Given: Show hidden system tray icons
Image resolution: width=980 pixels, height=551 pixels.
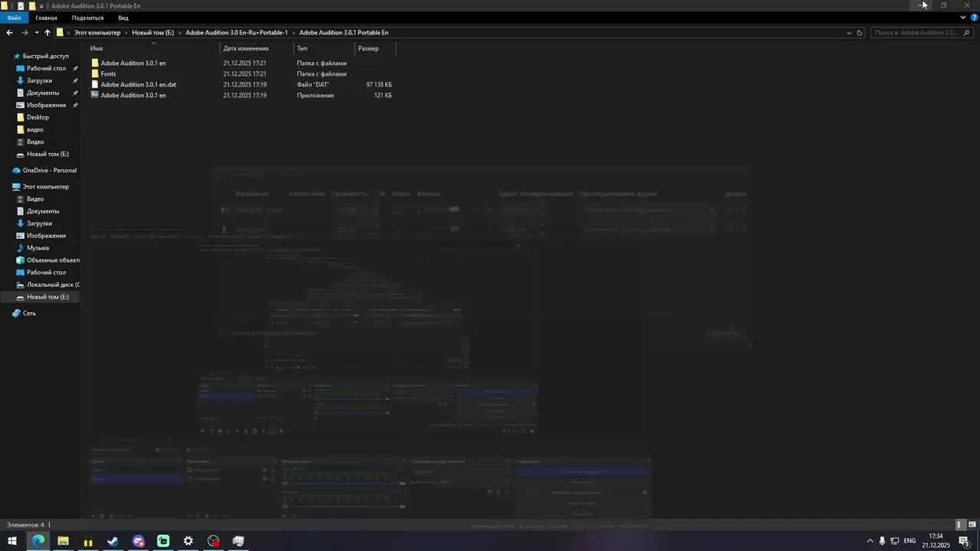Looking at the screenshot, I should pos(869,541).
